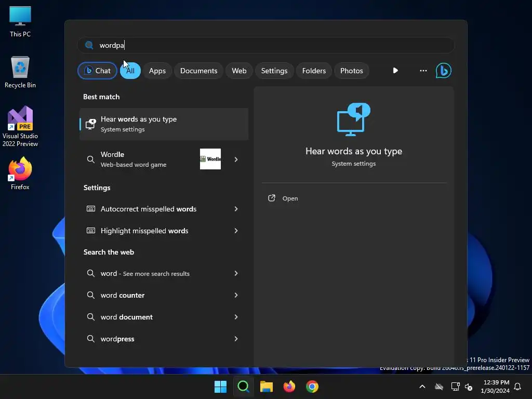Switch to the Photos filter tab

[x=352, y=71]
